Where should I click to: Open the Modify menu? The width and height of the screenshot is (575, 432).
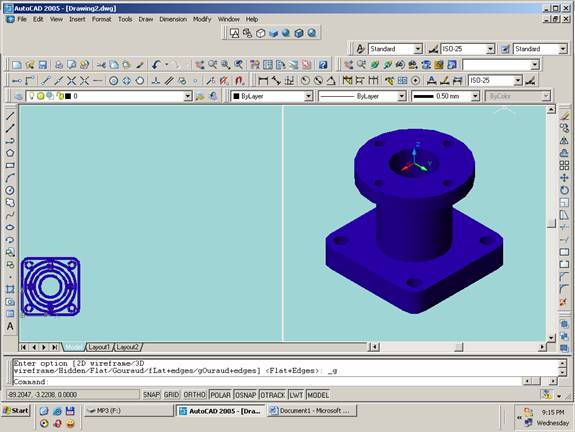pyautogui.click(x=202, y=19)
